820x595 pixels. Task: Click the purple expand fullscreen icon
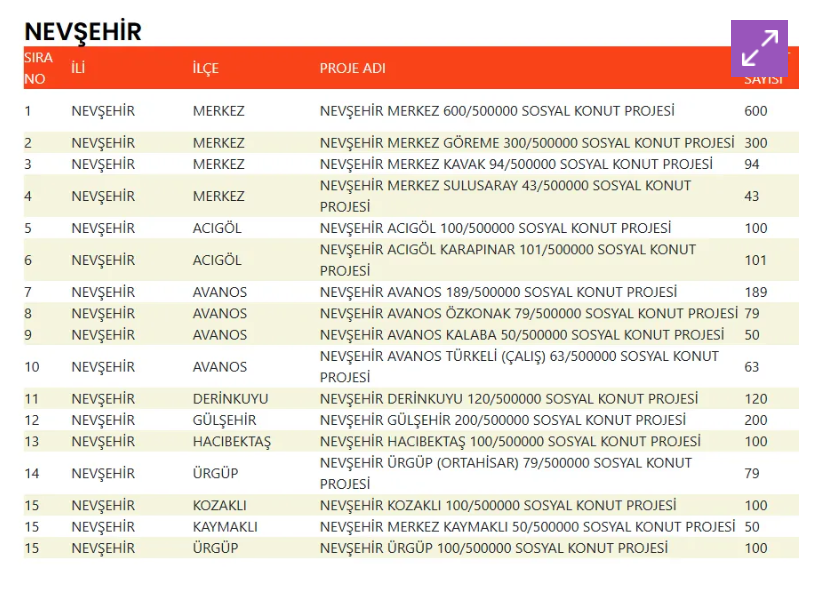pyautogui.click(x=759, y=48)
